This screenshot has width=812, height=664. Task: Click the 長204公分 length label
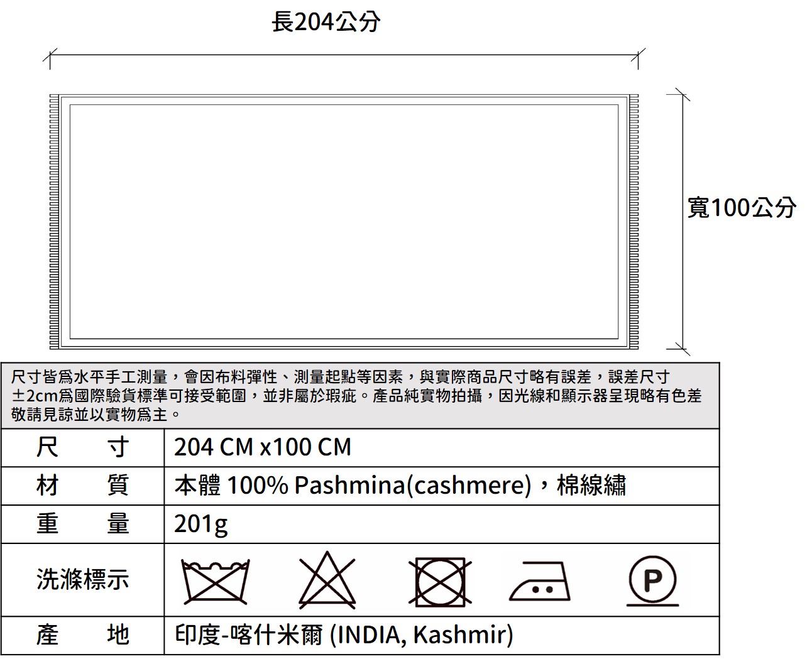tap(326, 23)
